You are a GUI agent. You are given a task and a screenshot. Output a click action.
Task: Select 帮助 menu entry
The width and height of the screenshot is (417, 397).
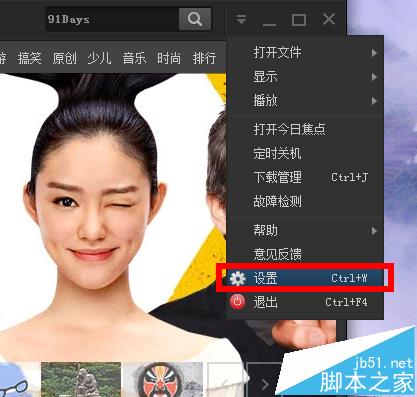305,230
